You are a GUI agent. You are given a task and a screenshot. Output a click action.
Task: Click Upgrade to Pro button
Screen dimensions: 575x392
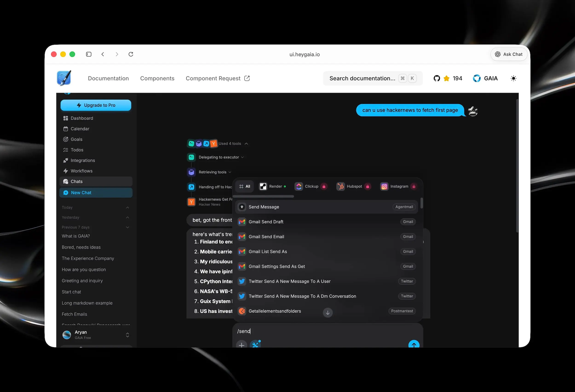[x=96, y=105]
